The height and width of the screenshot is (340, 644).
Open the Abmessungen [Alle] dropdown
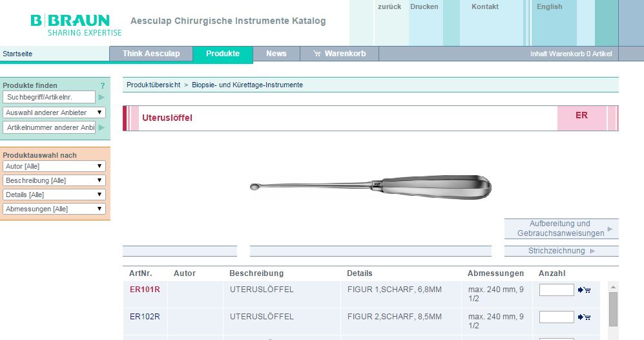click(54, 209)
